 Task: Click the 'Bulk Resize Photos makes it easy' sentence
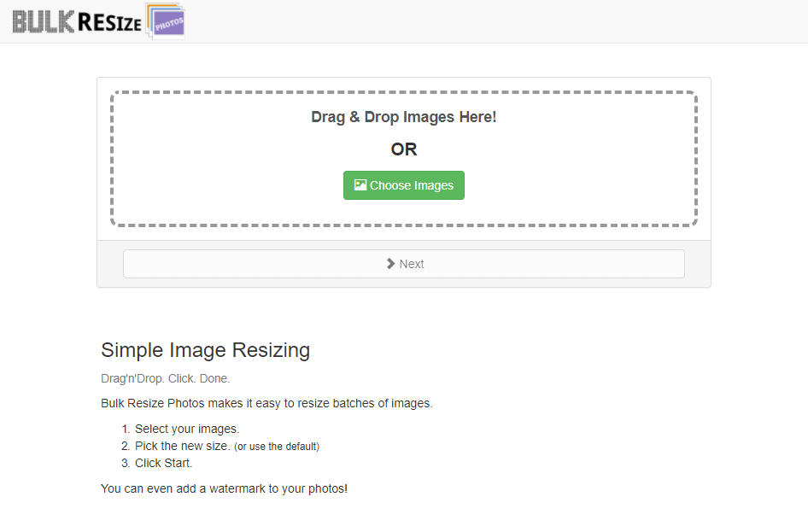[266, 403]
